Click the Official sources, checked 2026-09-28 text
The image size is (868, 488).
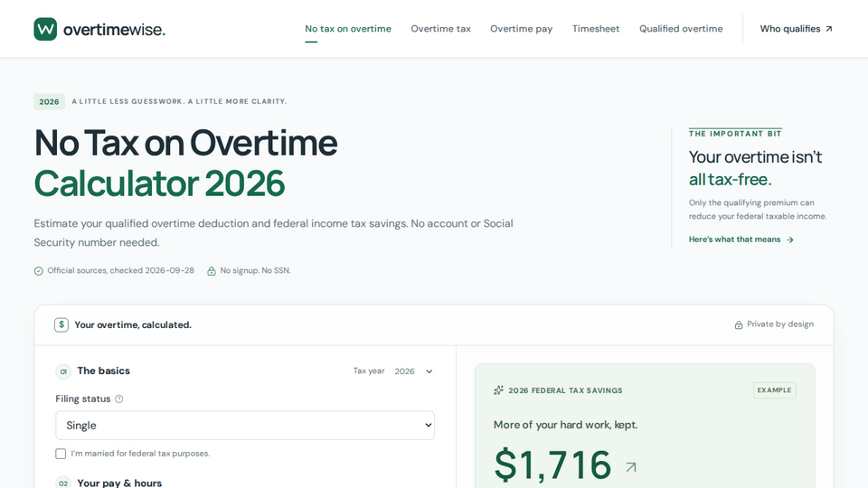click(x=120, y=270)
